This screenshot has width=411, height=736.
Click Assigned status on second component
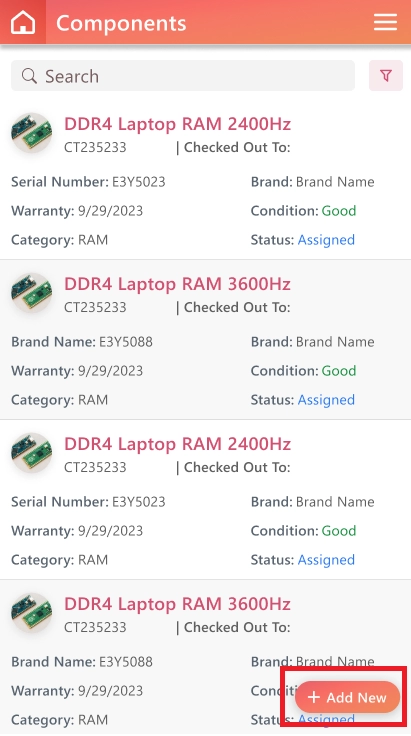(x=326, y=400)
